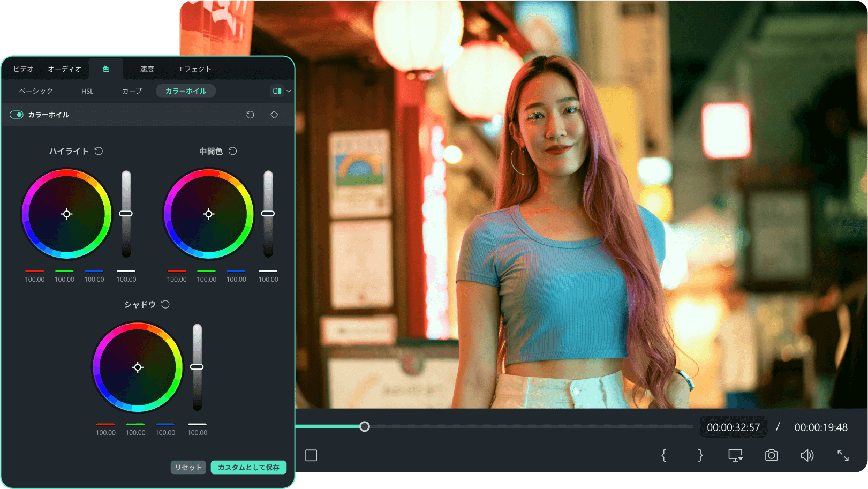
Task: Click シャドウ blue value 100.00
Action: (165, 433)
